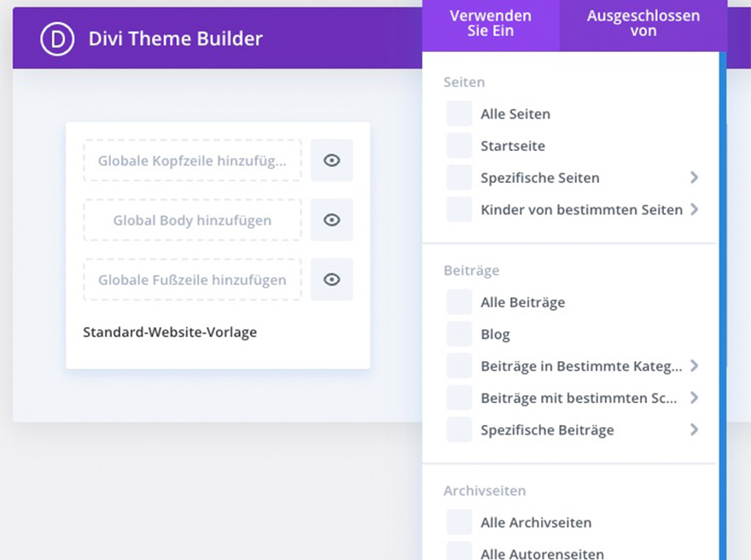This screenshot has height=560, width=751.
Task: Toggle visibility of the Globale Fußzeile
Action: pyautogui.click(x=331, y=280)
